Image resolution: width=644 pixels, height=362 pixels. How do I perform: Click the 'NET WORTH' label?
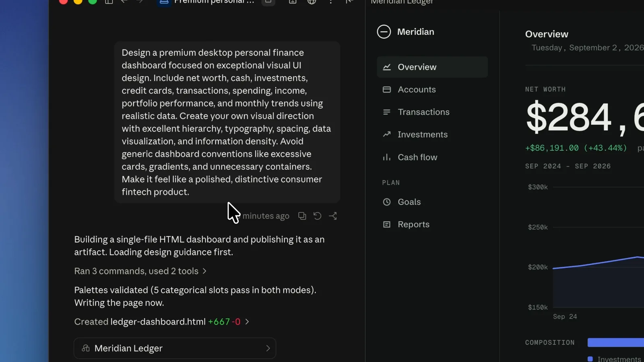[545, 89]
